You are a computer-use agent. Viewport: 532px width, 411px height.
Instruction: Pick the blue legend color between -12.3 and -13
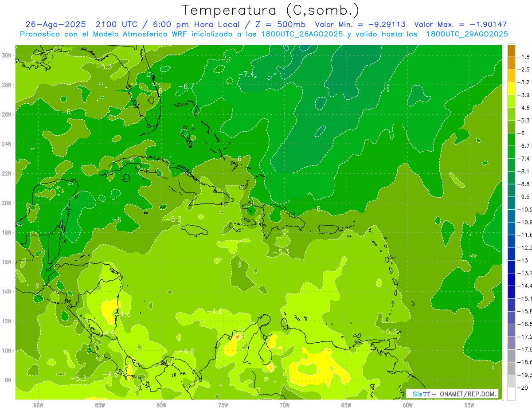point(511,254)
